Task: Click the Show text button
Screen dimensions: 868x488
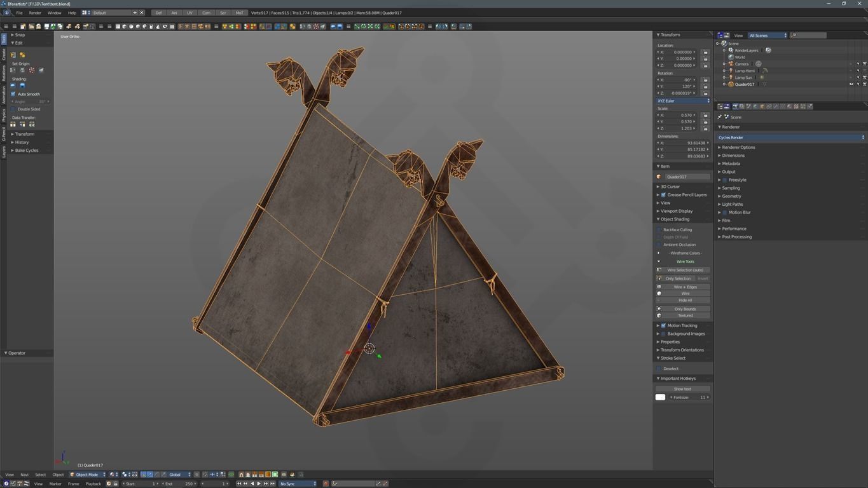Action: pyautogui.click(x=683, y=389)
